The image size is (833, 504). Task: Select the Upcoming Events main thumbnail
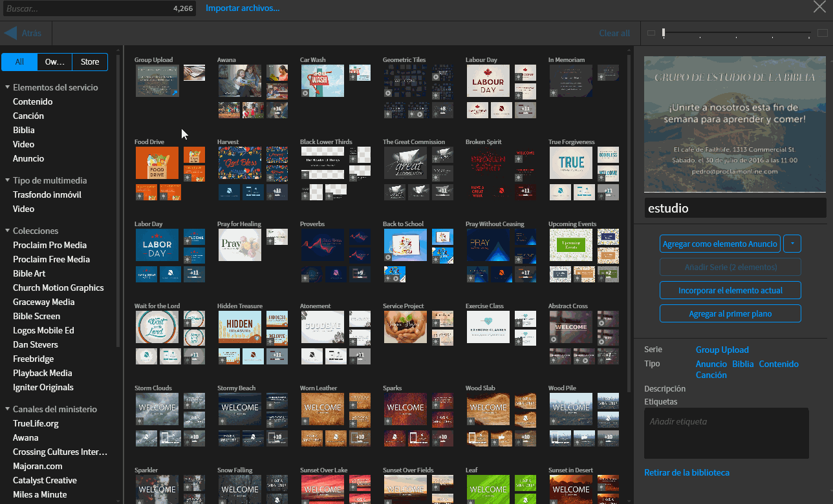(x=571, y=245)
